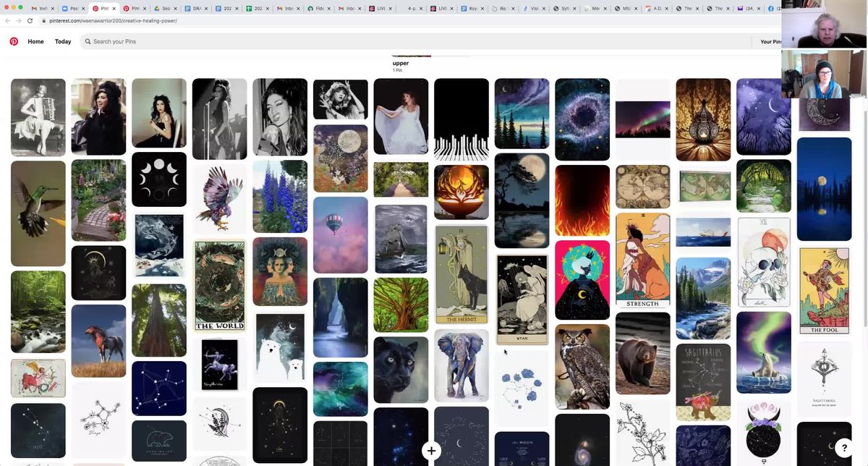
Task: Close the active Pinterest tab
Action: pyautogui.click(x=114, y=9)
